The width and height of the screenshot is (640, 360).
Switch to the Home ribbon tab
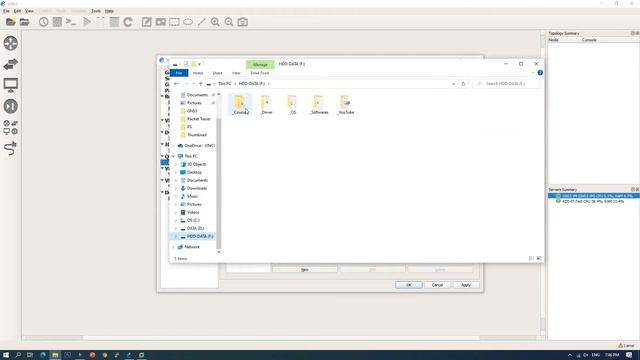click(198, 73)
